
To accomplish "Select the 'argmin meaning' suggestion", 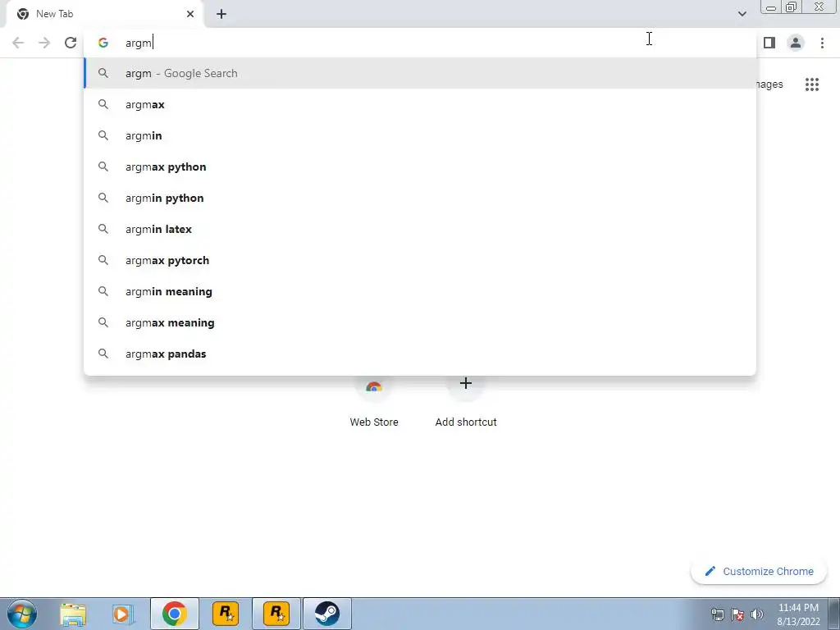I will (x=420, y=291).
